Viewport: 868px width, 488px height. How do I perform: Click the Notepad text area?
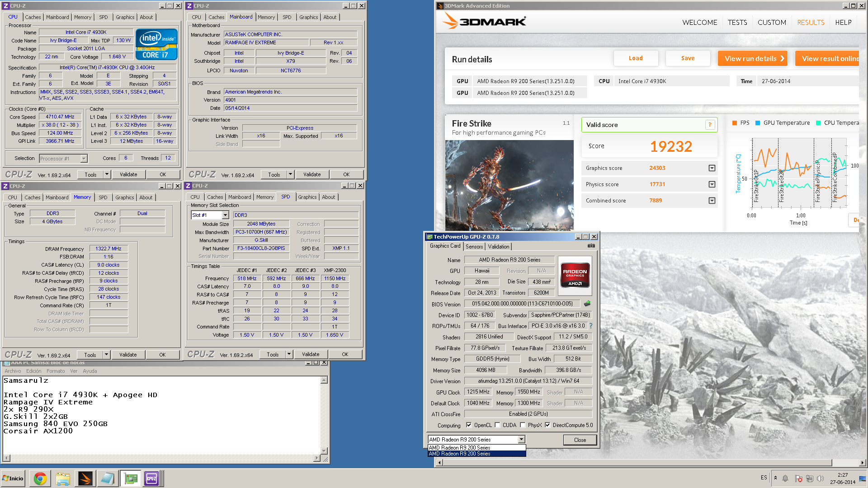click(x=162, y=415)
